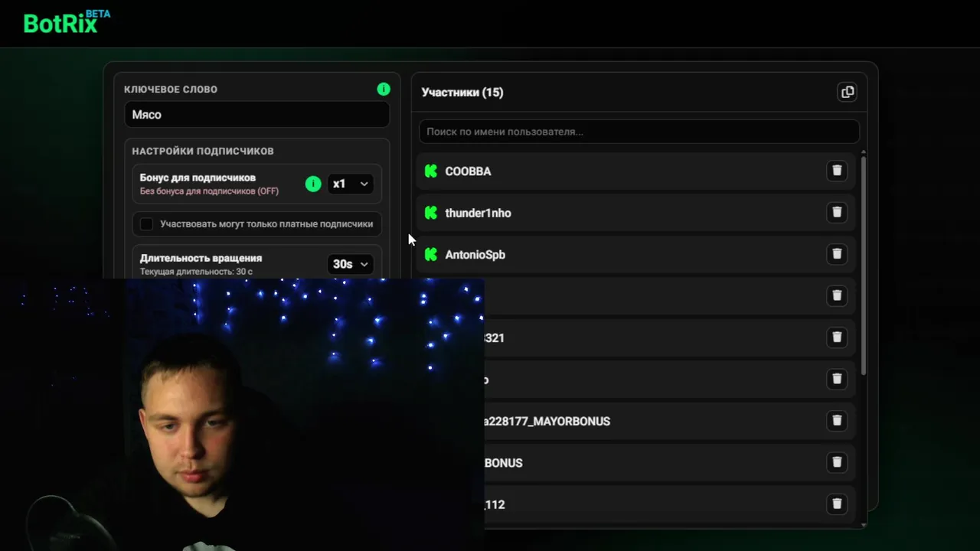Open the x1 subscriber bonus dropdown
The height and width of the screenshot is (551, 980).
351,184
